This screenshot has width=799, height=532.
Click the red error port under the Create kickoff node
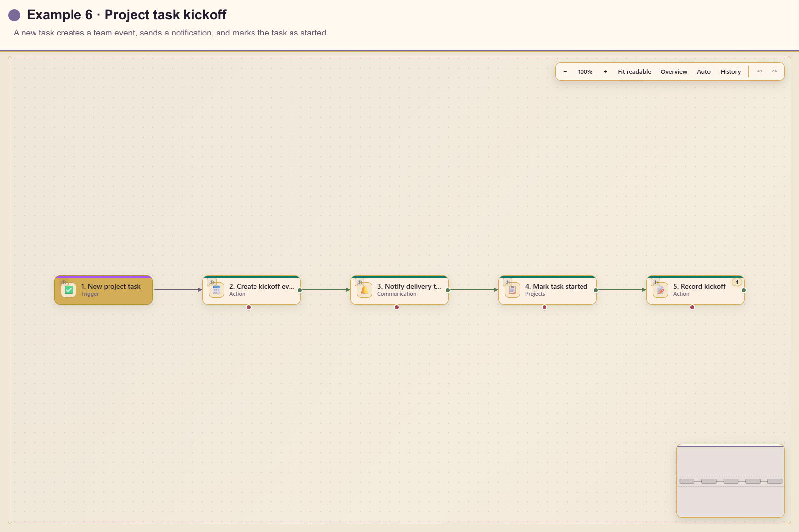click(249, 307)
